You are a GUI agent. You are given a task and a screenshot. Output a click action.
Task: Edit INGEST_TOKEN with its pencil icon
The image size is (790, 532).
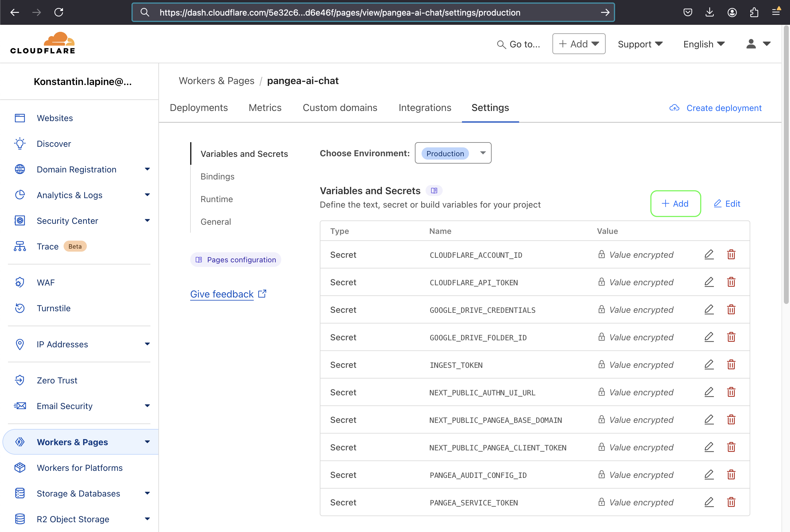click(709, 364)
